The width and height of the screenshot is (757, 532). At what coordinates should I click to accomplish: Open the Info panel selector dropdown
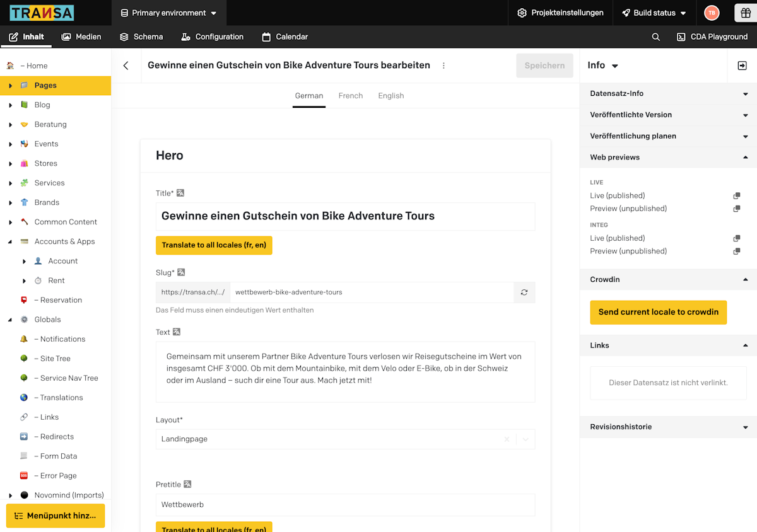tap(603, 66)
